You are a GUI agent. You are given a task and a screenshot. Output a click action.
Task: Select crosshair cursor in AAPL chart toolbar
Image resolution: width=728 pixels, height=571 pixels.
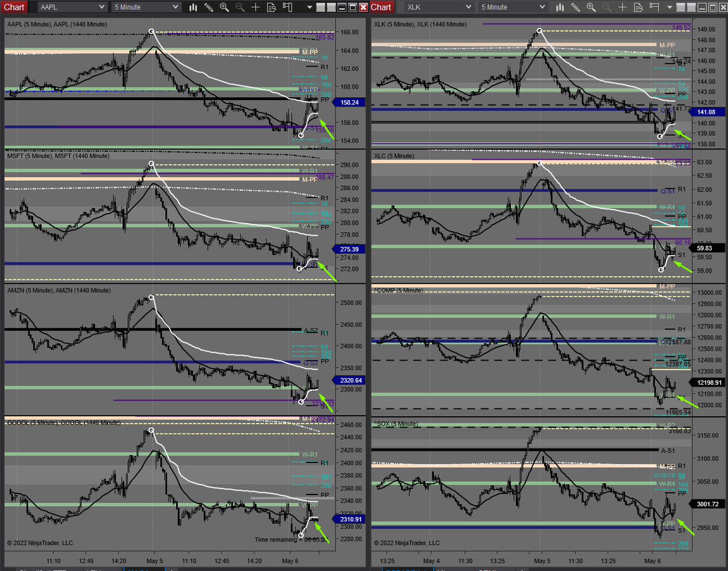[x=255, y=7]
